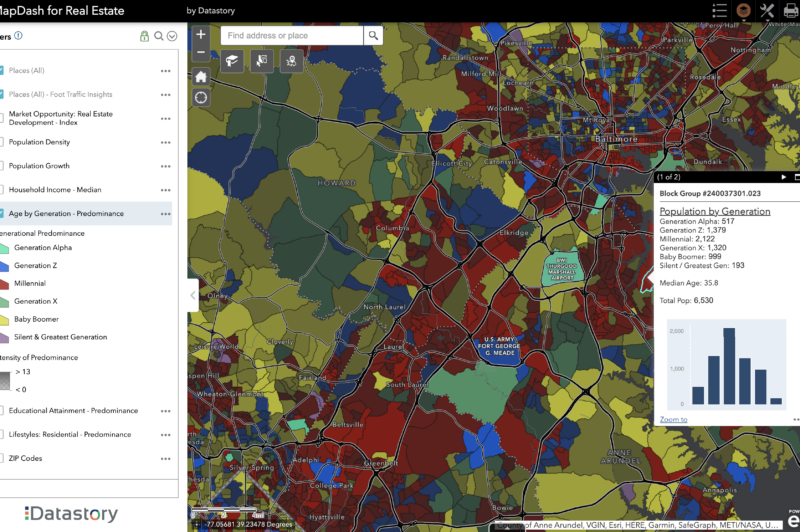800x532 pixels.
Task: Return map to default home extent
Action: pos(201,77)
